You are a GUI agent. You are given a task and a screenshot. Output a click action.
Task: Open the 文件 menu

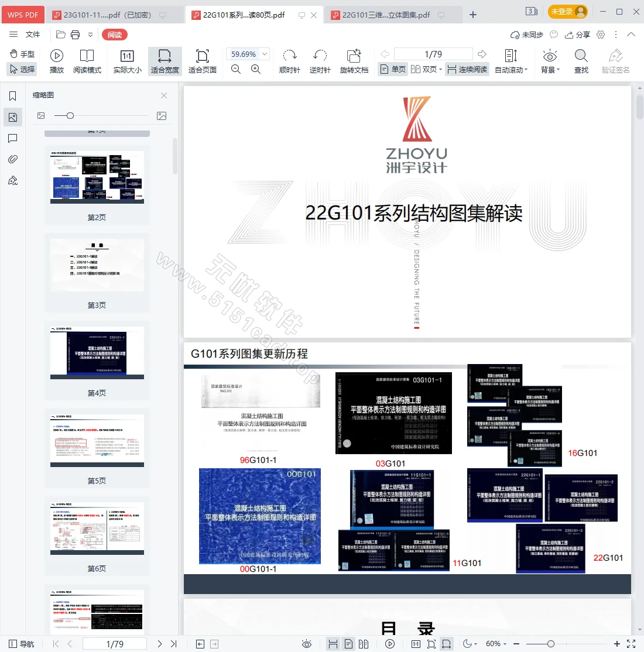pyautogui.click(x=33, y=34)
